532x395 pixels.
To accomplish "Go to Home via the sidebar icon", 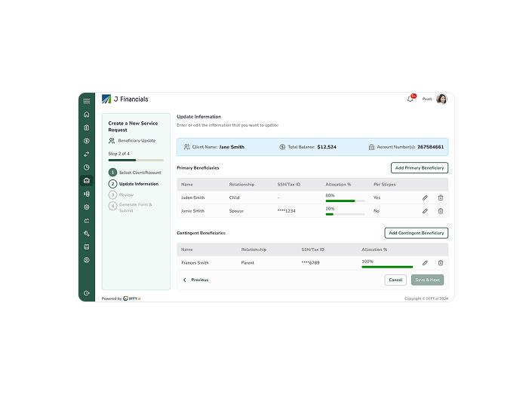I will (x=87, y=115).
